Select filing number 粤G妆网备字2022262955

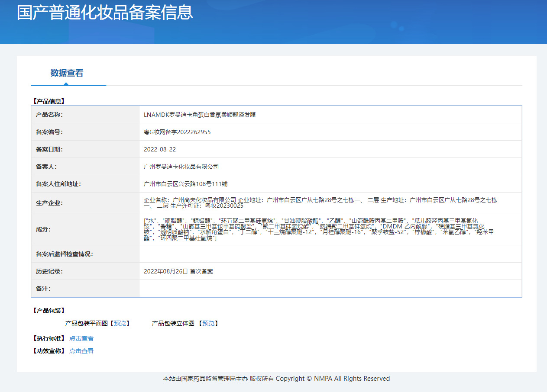177,132
